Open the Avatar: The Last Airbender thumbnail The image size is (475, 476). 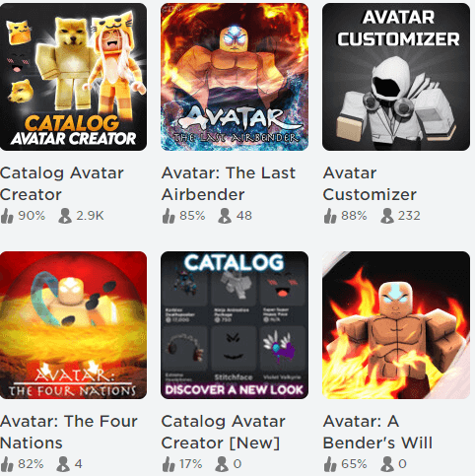tap(235, 77)
